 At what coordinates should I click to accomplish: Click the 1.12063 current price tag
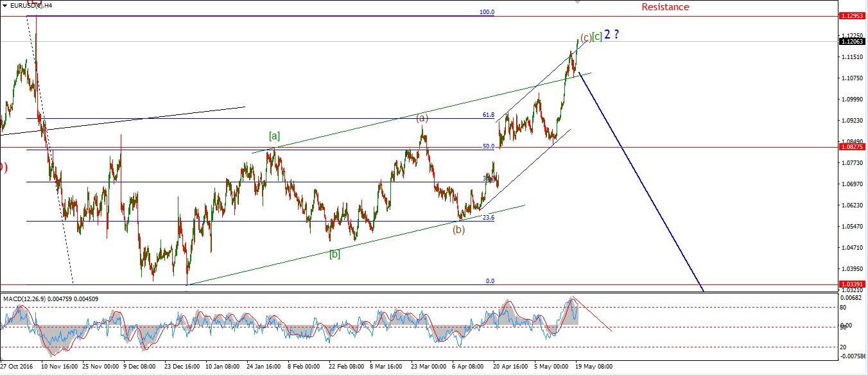tap(852, 42)
